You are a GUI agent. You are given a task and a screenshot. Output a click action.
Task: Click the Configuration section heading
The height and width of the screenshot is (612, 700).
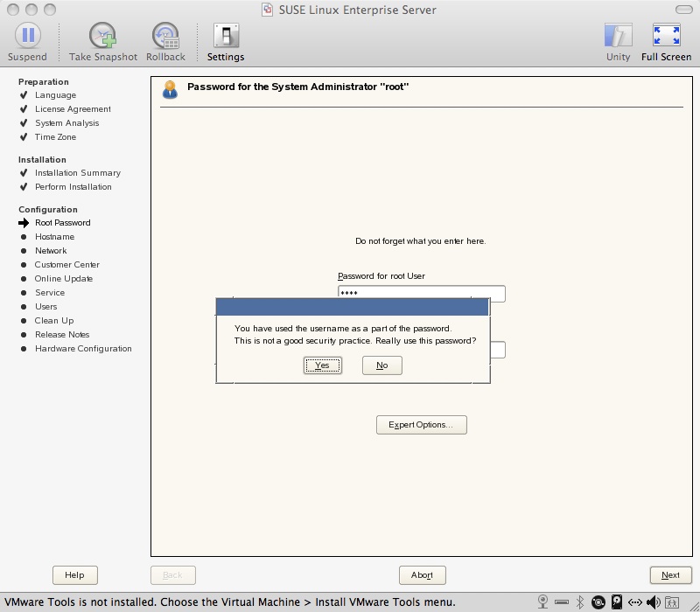pos(48,210)
